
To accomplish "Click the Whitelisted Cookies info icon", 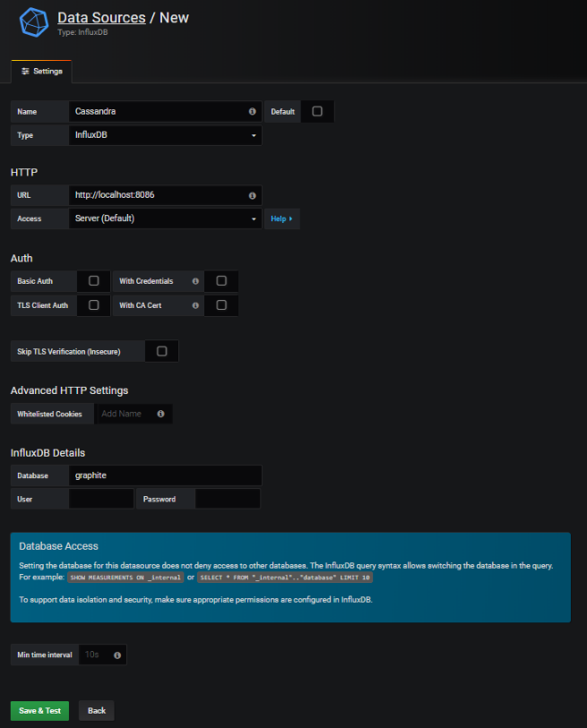I will coord(160,414).
